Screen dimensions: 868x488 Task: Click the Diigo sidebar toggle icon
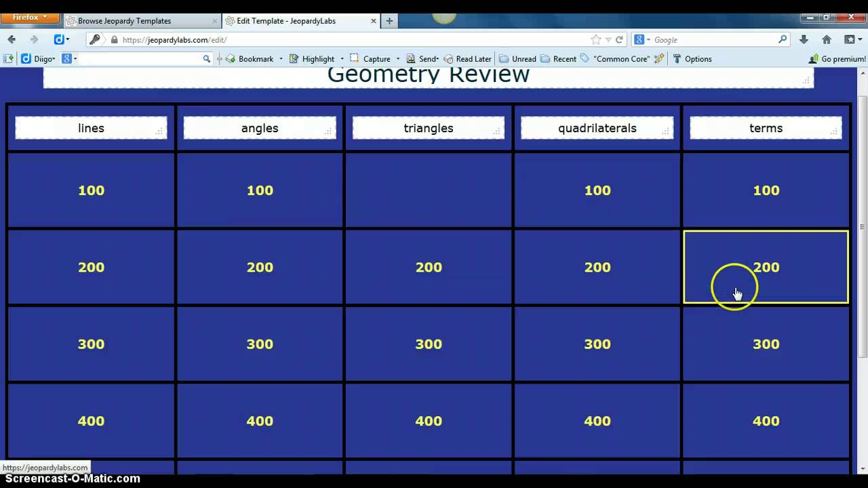coord(9,59)
